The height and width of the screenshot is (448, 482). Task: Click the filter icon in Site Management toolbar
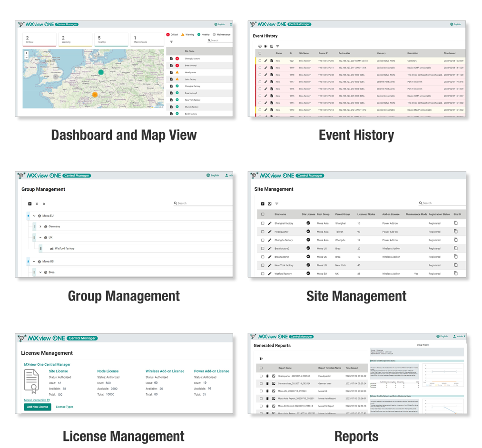pos(276,203)
